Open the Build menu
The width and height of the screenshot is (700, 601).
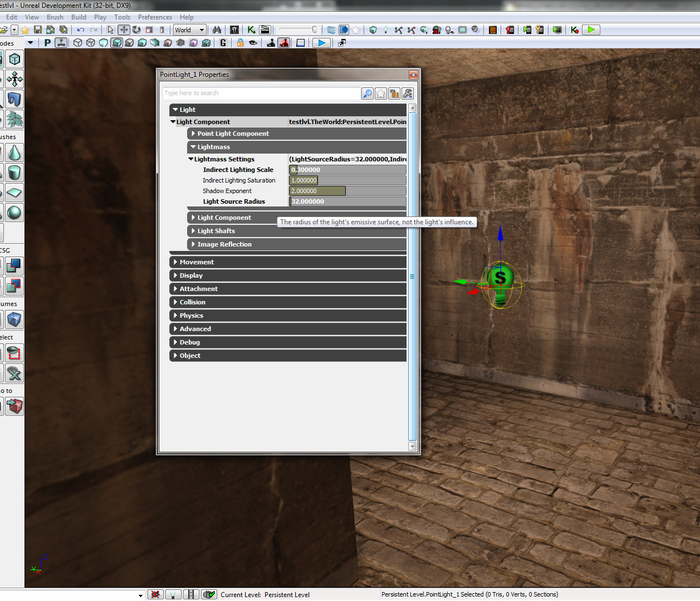tap(79, 17)
